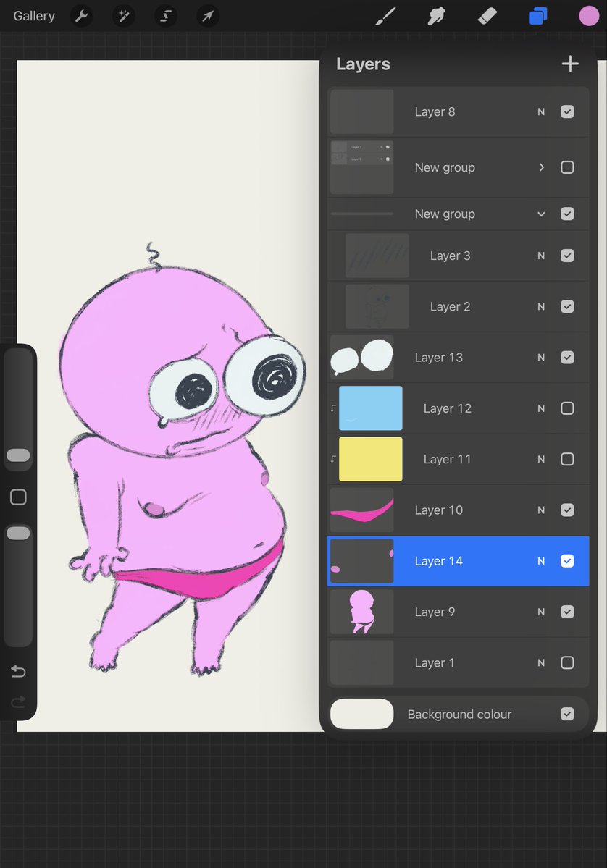Open blend mode N for Layer 9
This screenshot has width=607, height=868.
point(541,612)
